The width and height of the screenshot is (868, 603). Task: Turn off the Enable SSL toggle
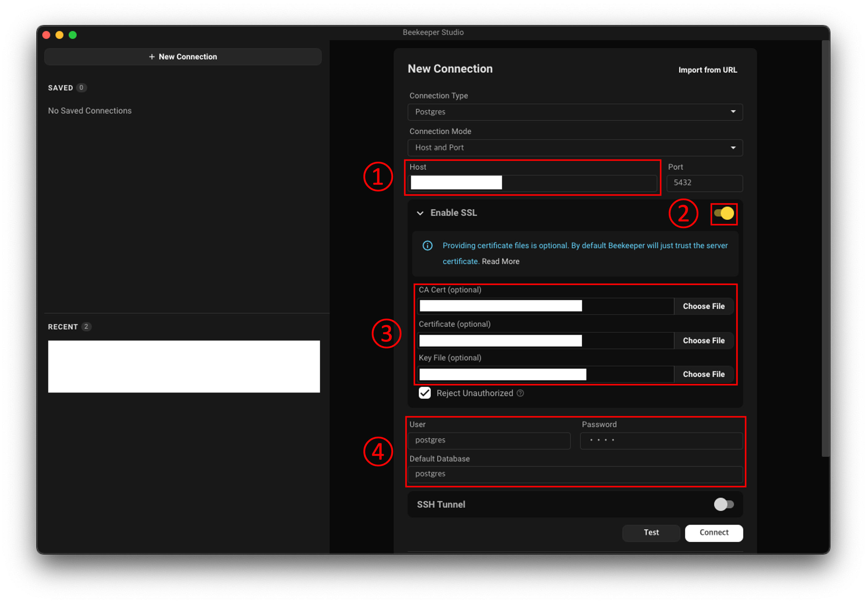pos(724,213)
